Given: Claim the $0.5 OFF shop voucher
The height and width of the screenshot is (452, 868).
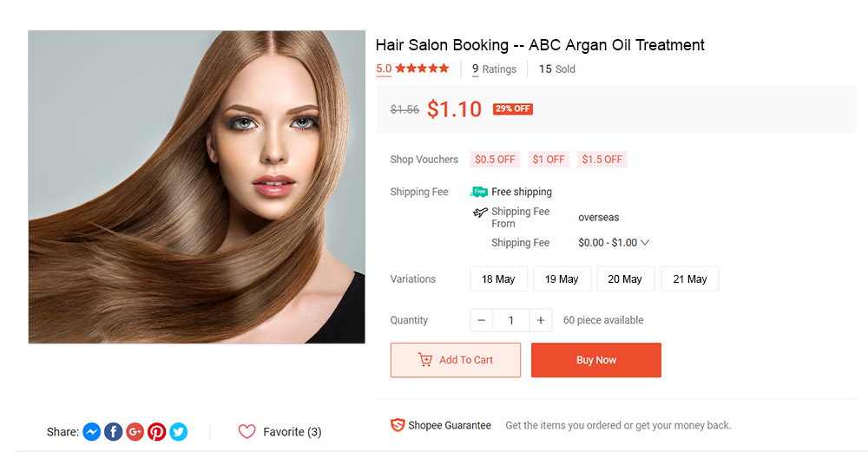Looking at the screenshot, I should 495,160.
